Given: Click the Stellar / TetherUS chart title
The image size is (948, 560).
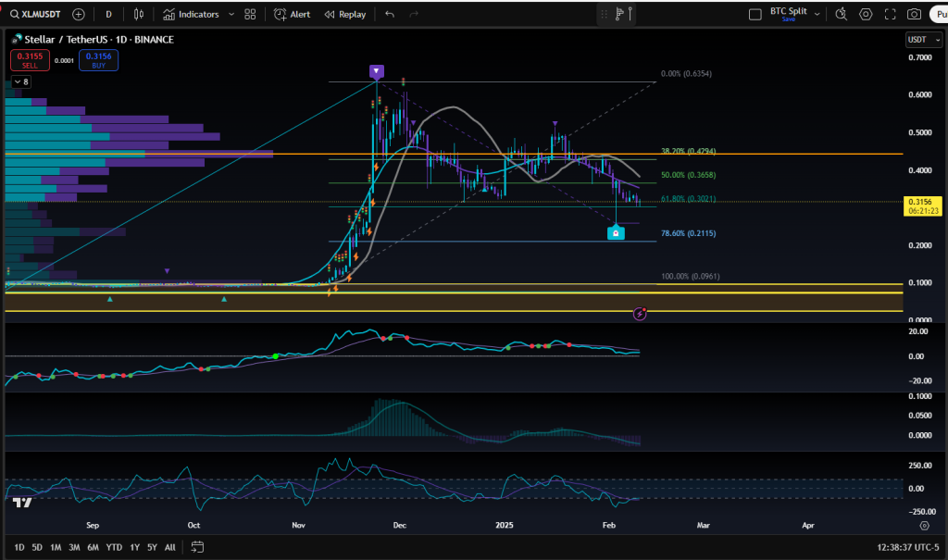Looking at the screenshot, I should pyautogui.click(x=99, y=39).
